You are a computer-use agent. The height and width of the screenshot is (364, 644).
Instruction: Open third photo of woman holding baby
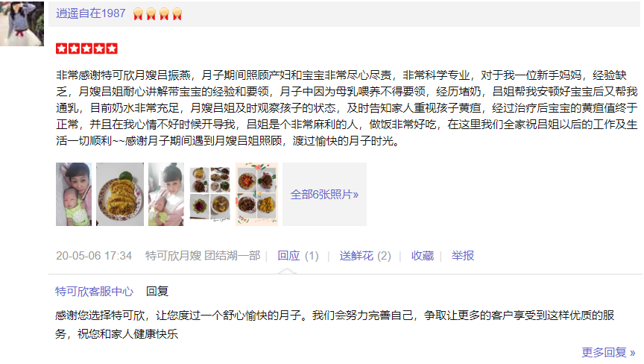(166, 195)
